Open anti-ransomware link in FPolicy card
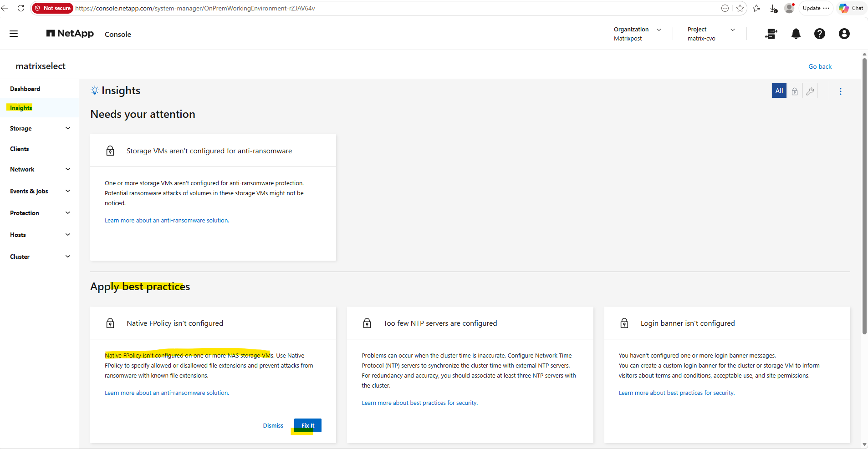 click(167, 393)
